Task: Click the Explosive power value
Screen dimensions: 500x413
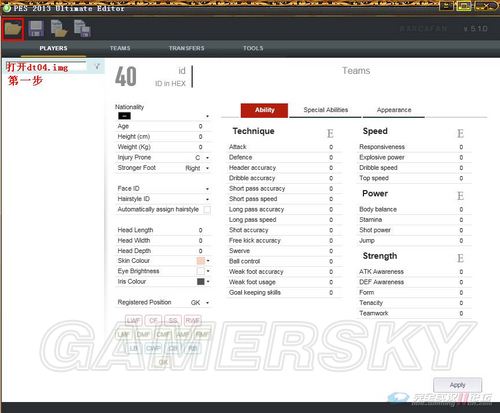Action: [x=461, y=157]
